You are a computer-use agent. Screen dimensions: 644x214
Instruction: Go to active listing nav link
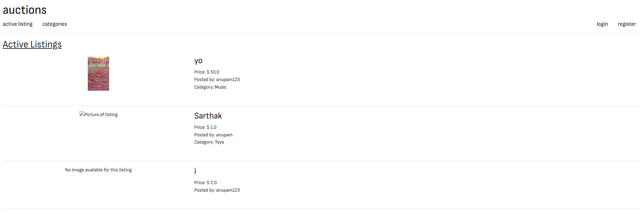point(18,24)
